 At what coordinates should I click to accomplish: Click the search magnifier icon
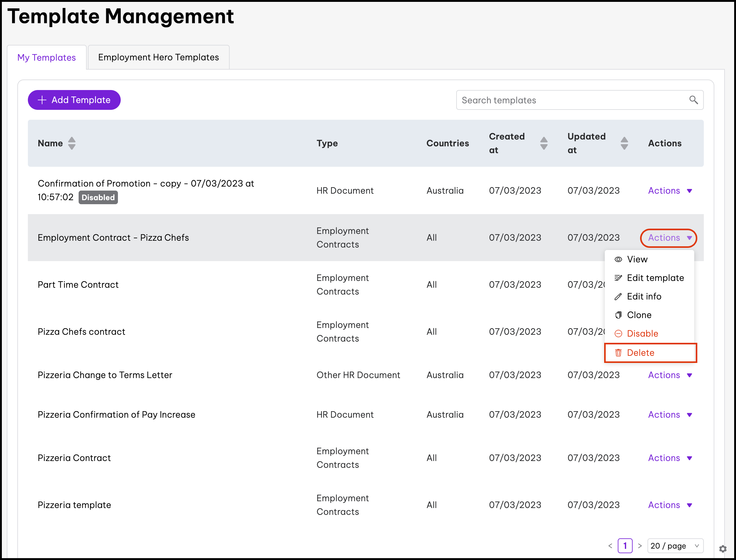(x=693, y=100)
